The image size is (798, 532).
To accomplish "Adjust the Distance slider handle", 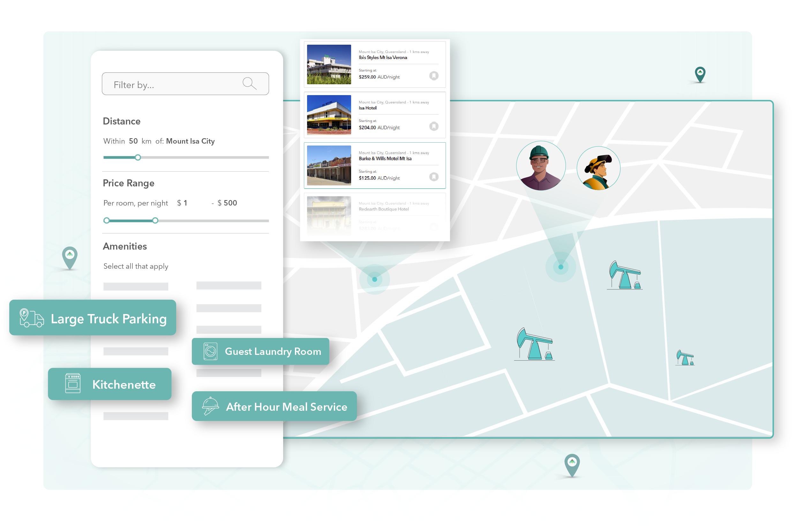I will click(x=138, y=157).
